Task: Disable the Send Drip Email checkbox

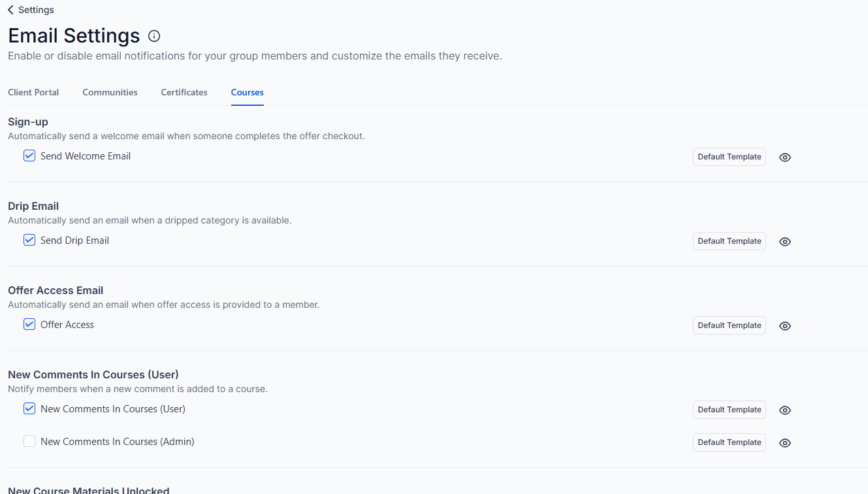Action: click(x=29, y=240)
